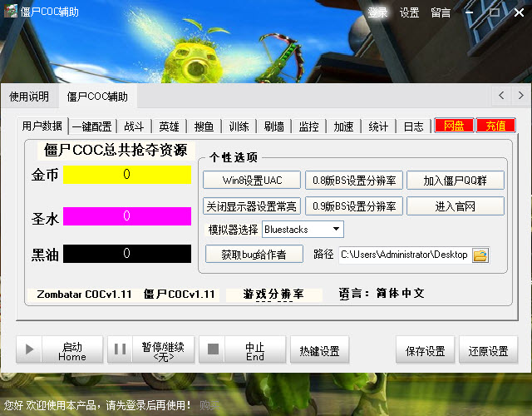532x416 pixels.
Task: Maximize the 僵尸COC辅助 window
Action: (495, 12)
